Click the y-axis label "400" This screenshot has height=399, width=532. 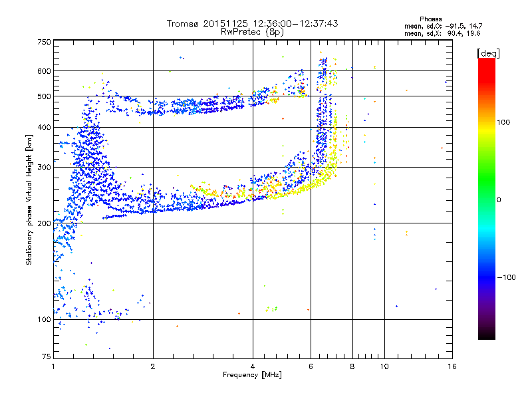tap(44, 128)
